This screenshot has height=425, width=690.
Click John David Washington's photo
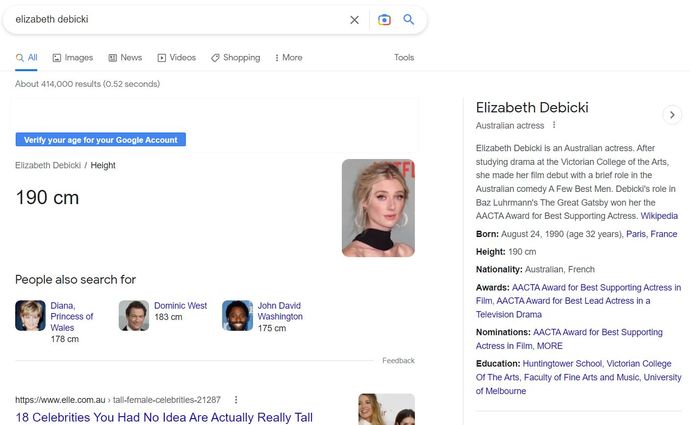point(237,316)
